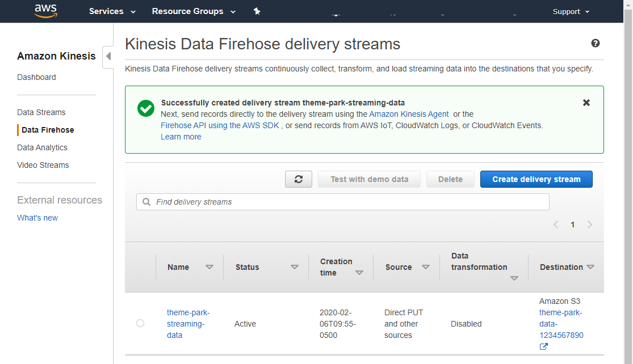Sort by the Data transformation column arrow
This screenshot has width=633, height=364.
click(x=514, y=278)
